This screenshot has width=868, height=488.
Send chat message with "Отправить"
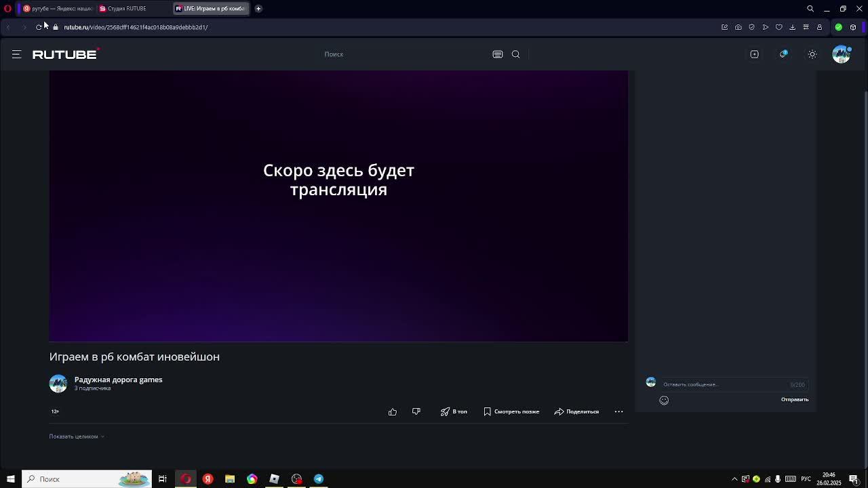pyautogui.click(x=795, y=399)
